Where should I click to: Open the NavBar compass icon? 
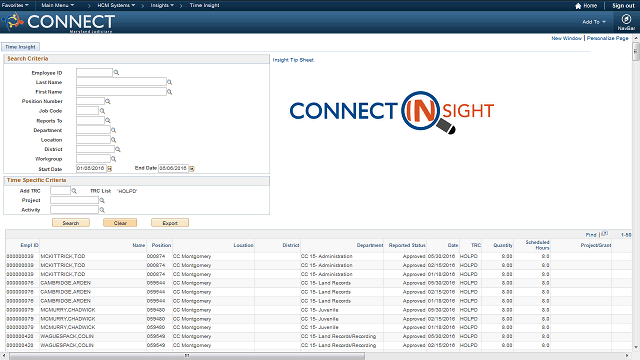point(626,19)
